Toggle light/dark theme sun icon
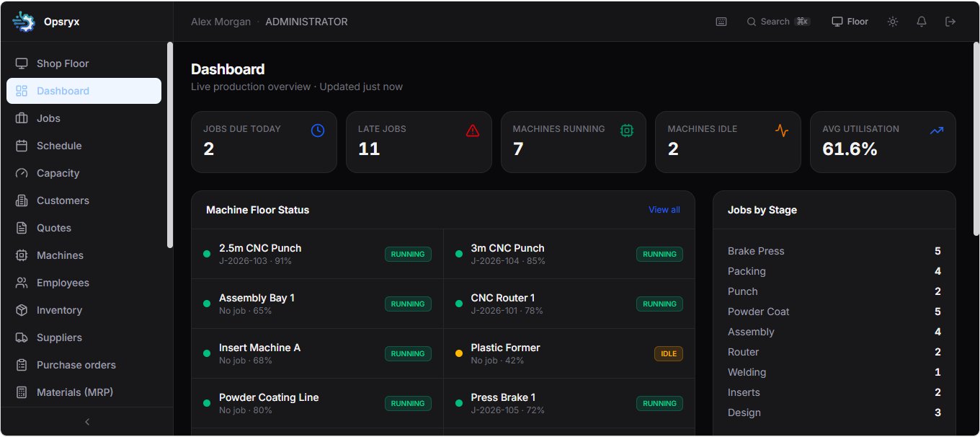980x437 pixels. 893,22
